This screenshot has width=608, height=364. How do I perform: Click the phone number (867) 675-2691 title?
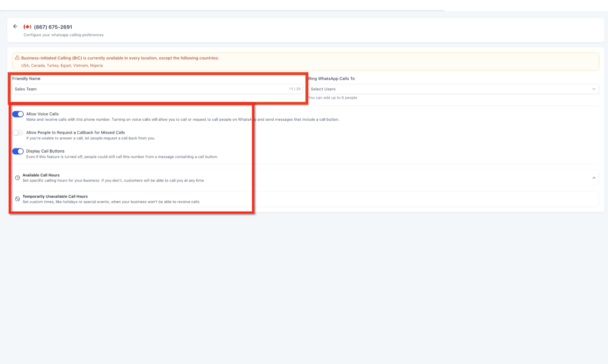click(x=53, y=27)
